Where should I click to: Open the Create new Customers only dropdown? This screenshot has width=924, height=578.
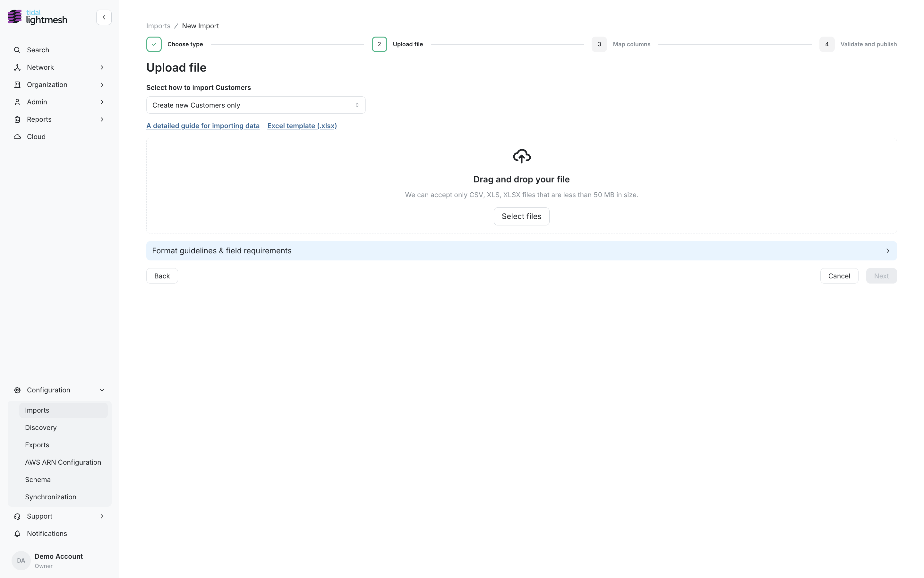[x=256, y=105]
